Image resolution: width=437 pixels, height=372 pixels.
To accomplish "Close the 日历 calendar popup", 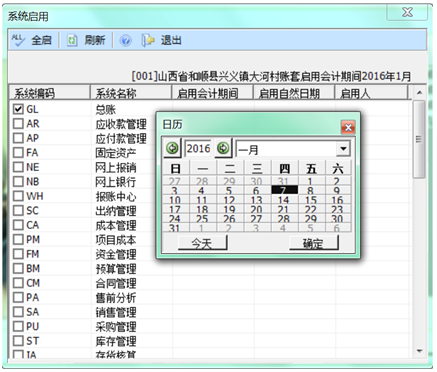I will (348, 127).
